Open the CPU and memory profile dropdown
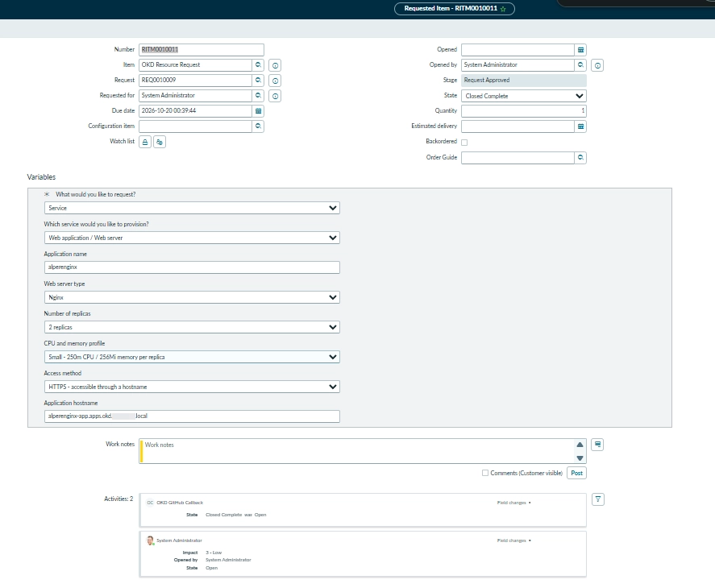 click(x=192, y=357)
